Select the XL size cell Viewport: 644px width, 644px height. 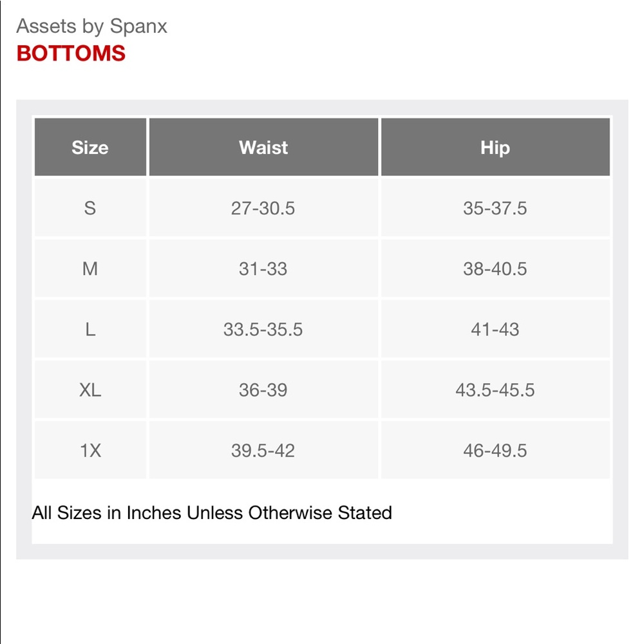coord(90,390)
